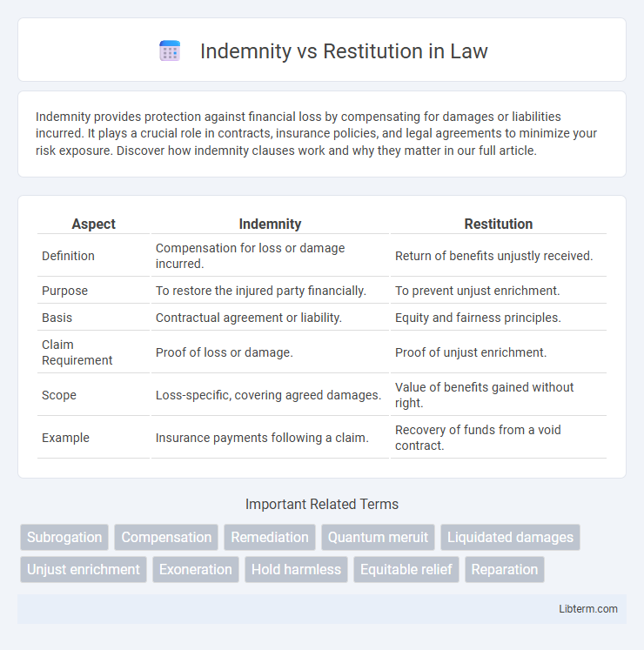This screenshot has width=644, height=650.
Task: Click the 'Indemnity' column header
Action: [x=270, y=224]
